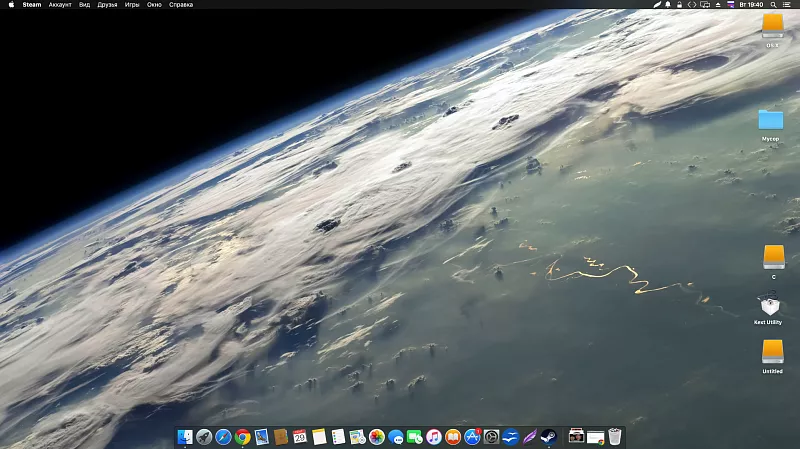This screenshot has width=800, height=449.
Task: Open the Apple menu
Action: (x=11, y=5)
